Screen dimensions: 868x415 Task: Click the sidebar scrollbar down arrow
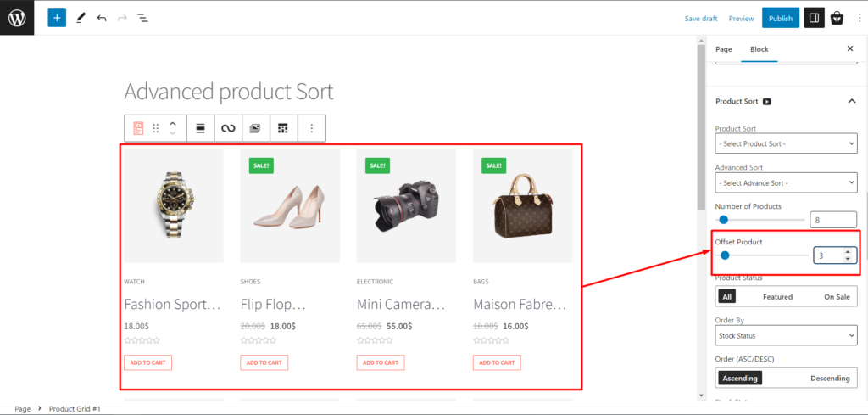(702, 395)
